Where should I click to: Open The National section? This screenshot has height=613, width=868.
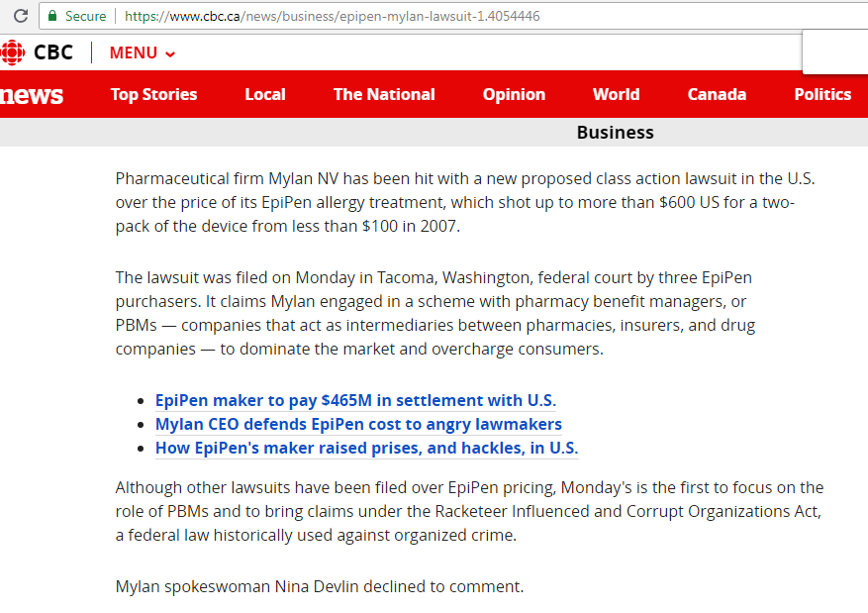pyautogui.click(x=384, y=94)
